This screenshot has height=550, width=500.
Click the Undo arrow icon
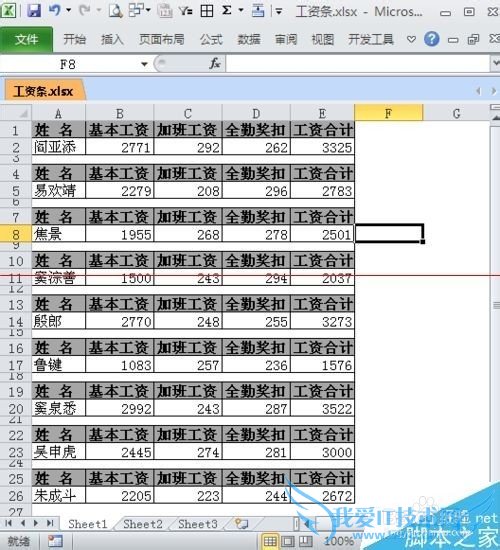[55, 10]
